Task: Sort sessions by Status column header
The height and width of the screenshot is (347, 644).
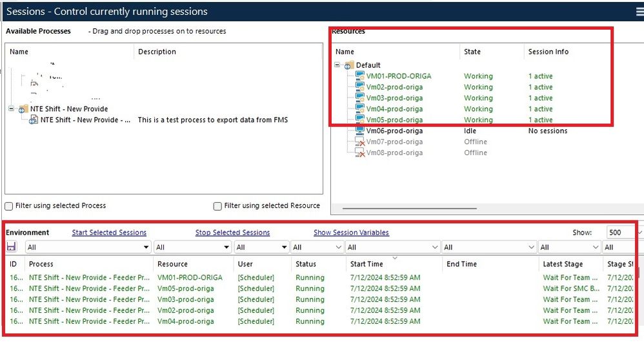Action: pos(318,264)
